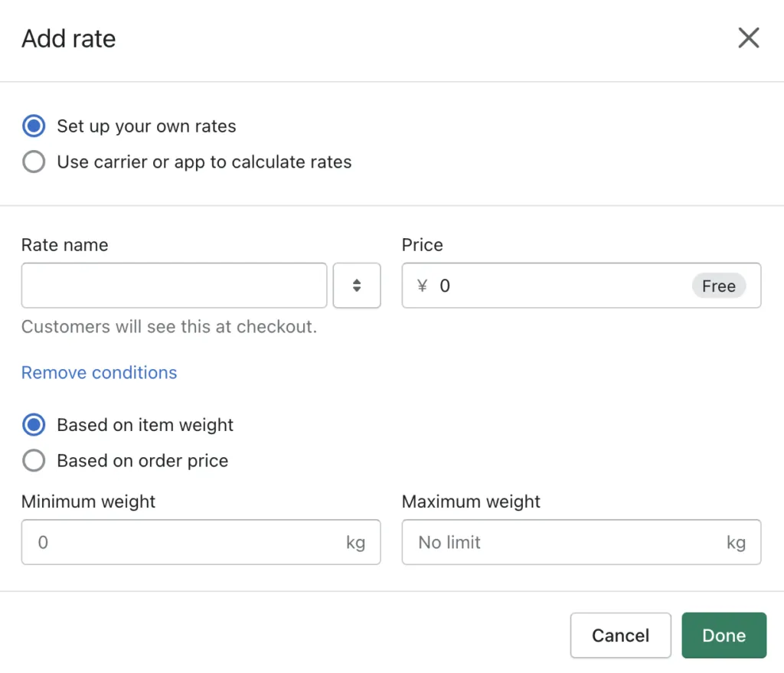The width and height of the screenshot is (784, 673).
Task: Click the Add rate dialog title
Action: click(68, 38)
